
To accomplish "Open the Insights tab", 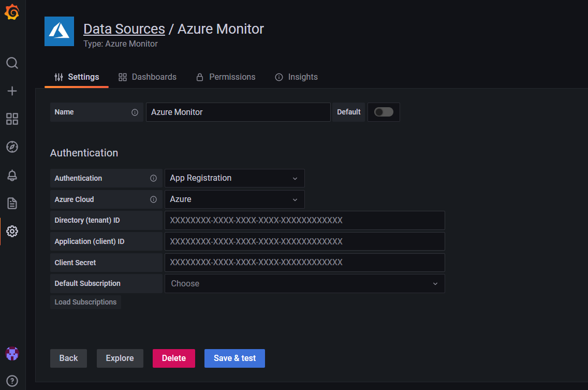I will pos(303,77).
